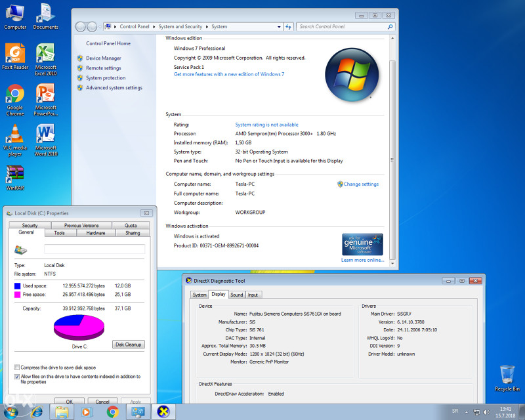Switch to Previous Versions tab
This screenshot has height=420, width=525.
point(81,225)
